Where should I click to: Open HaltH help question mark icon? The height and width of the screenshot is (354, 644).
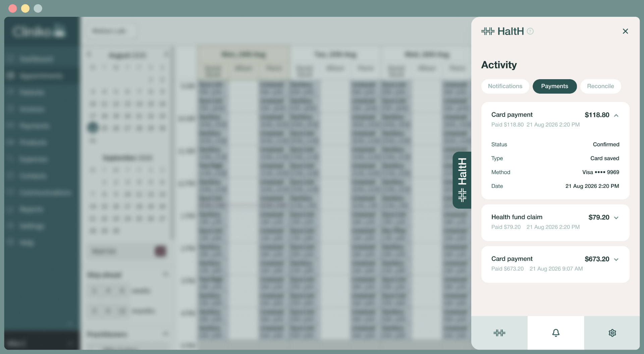click(530, 31)
